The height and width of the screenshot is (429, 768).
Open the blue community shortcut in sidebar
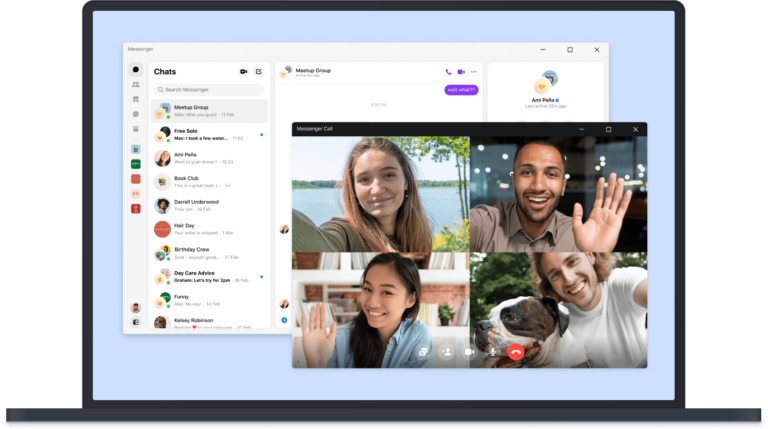click(136, 149)
